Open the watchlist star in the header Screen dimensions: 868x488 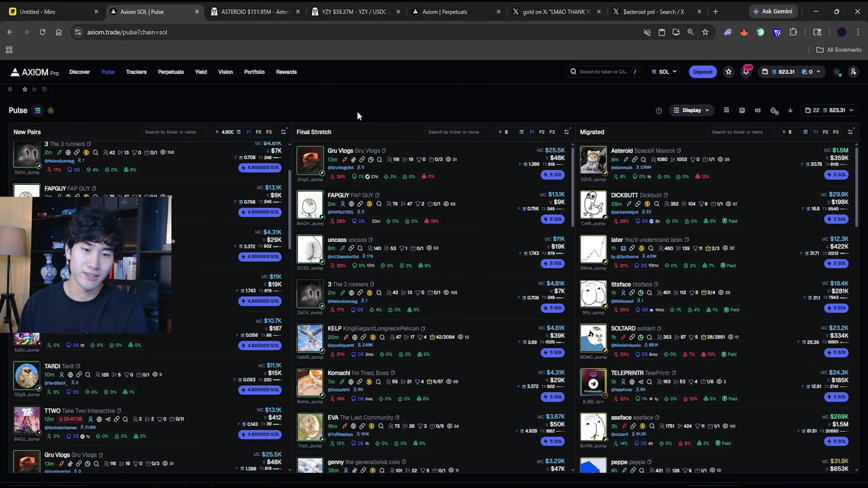729,72
